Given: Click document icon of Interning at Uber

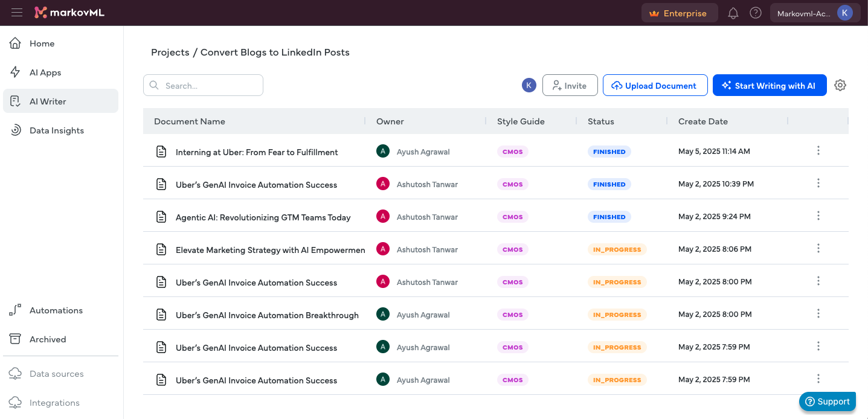Looking at the screenshot, I should coord(161,152).
